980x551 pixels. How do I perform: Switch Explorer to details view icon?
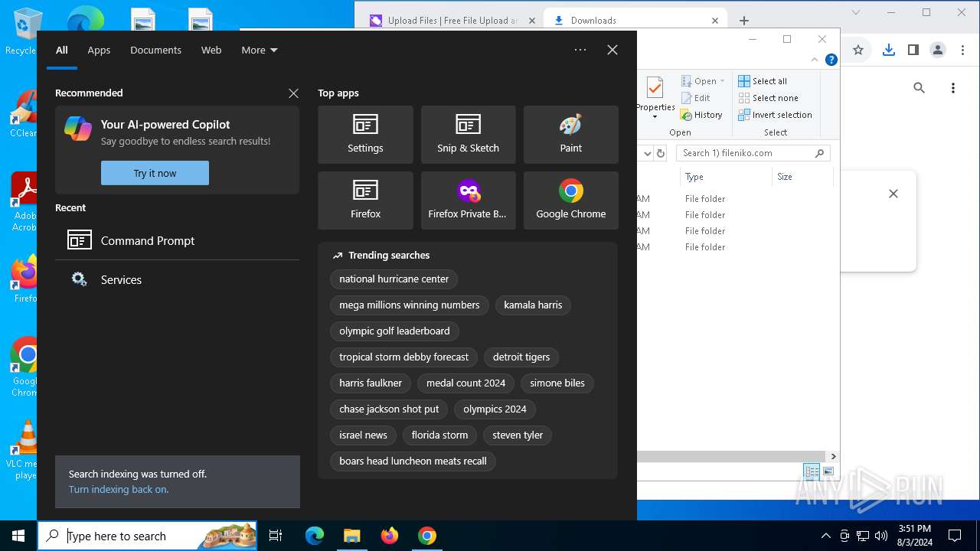812,471
